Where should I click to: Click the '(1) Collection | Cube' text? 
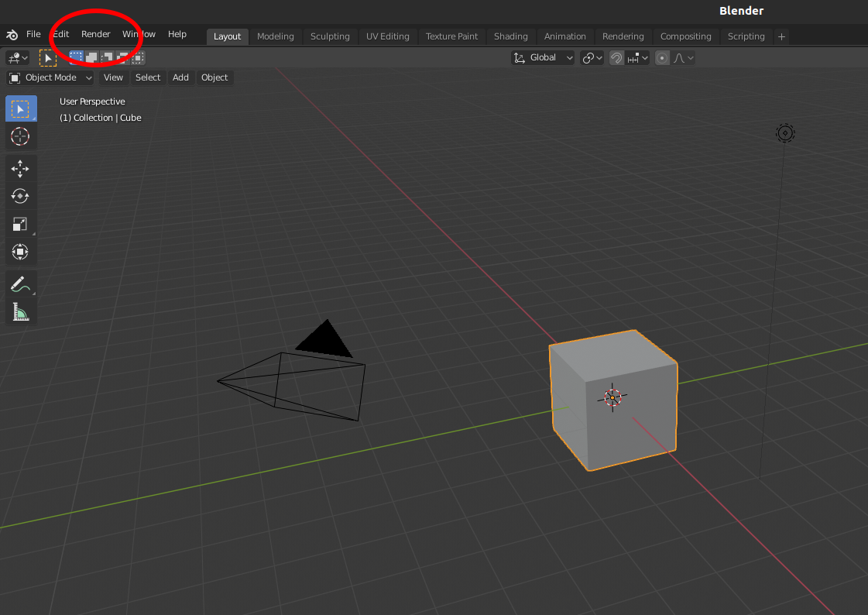pos(100,118)
